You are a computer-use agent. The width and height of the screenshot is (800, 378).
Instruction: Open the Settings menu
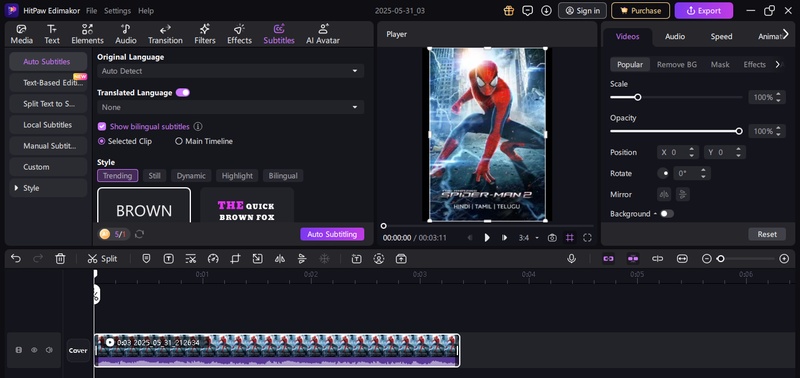tap(117, 11)
